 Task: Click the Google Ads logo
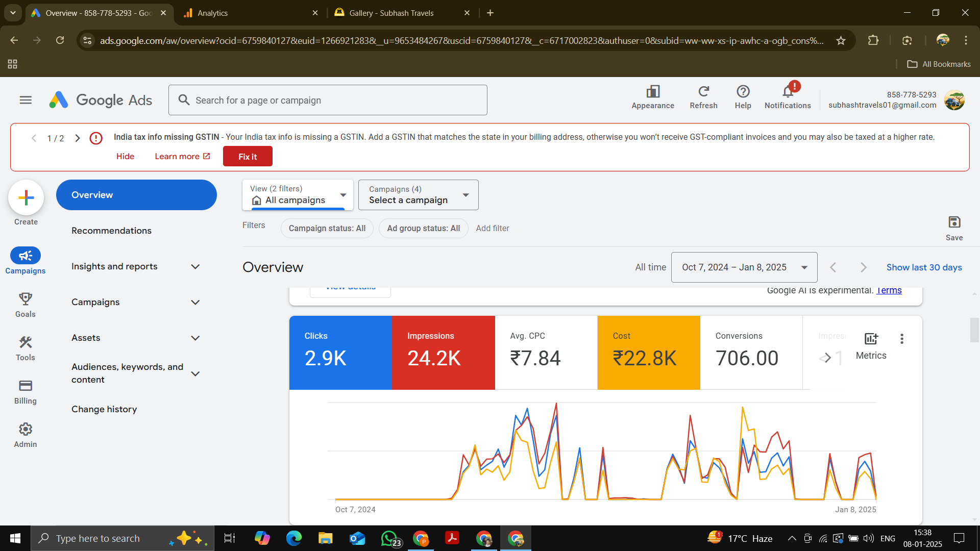(x=101, y=100)
